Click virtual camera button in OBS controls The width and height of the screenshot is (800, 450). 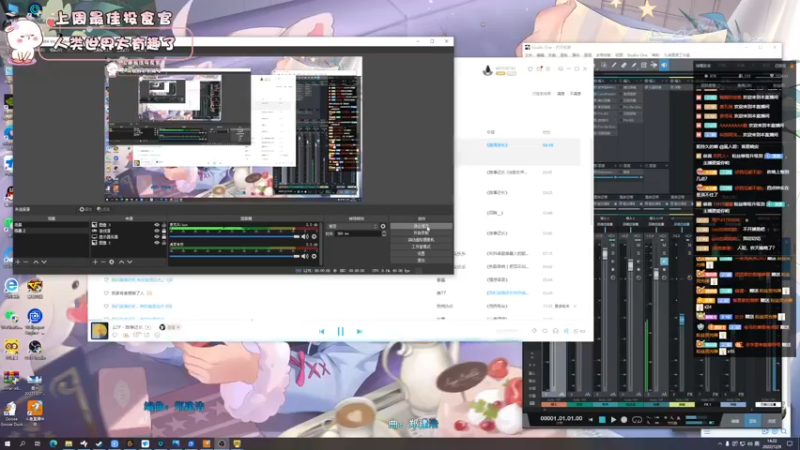[421, 240]
